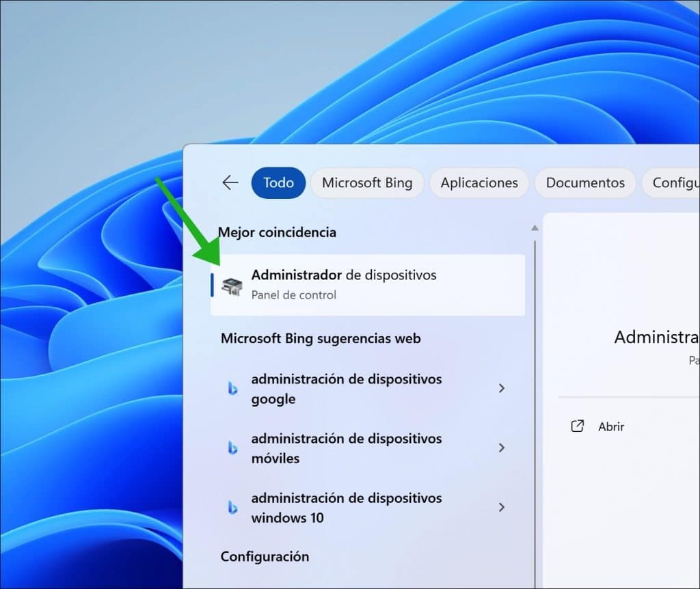700x589 pixels.
Task: Click Bing icon beside google suggestion
Action: [232, 388]
